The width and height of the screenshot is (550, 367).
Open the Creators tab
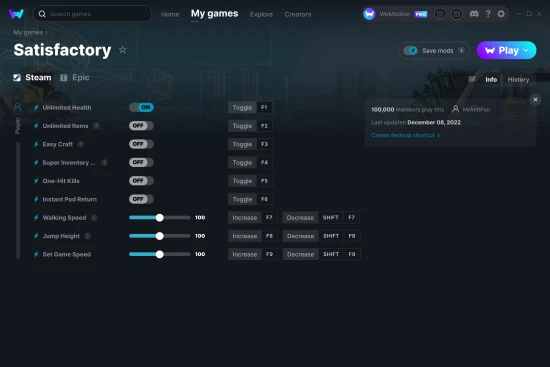pyautogui.click(x=298, y=14)
